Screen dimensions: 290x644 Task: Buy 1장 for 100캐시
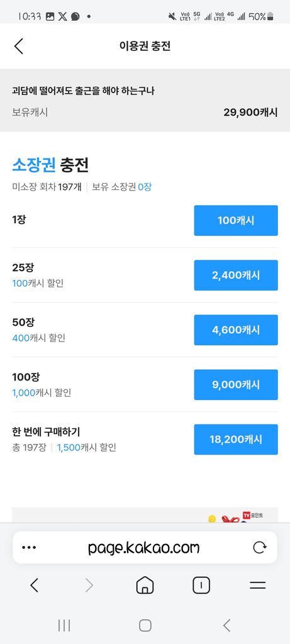[x=236, y=221]
